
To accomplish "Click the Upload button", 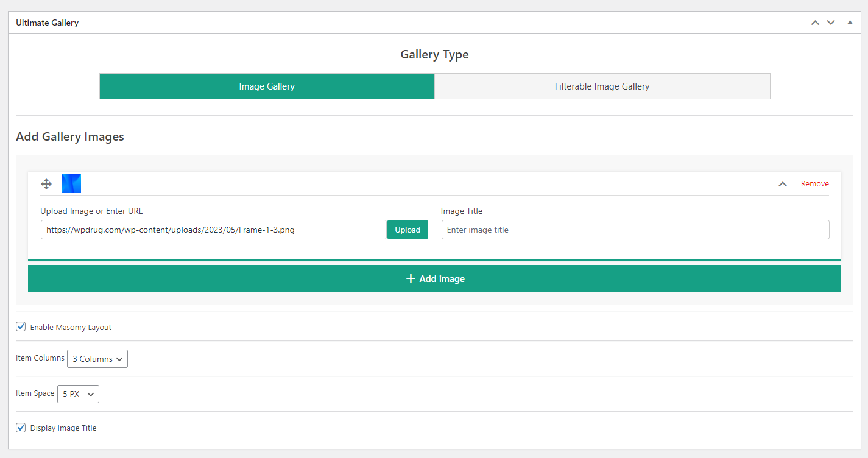I will point(408,230).
